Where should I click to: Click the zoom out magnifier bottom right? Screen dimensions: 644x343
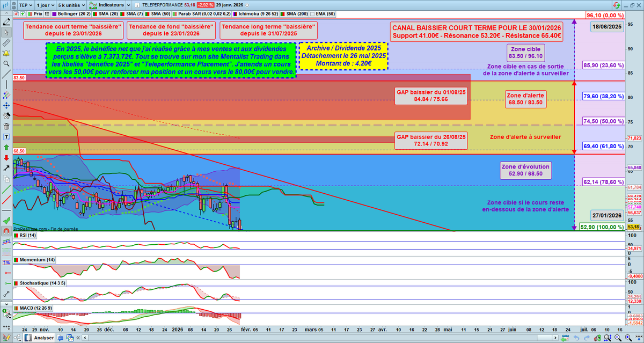pos(618,338)
